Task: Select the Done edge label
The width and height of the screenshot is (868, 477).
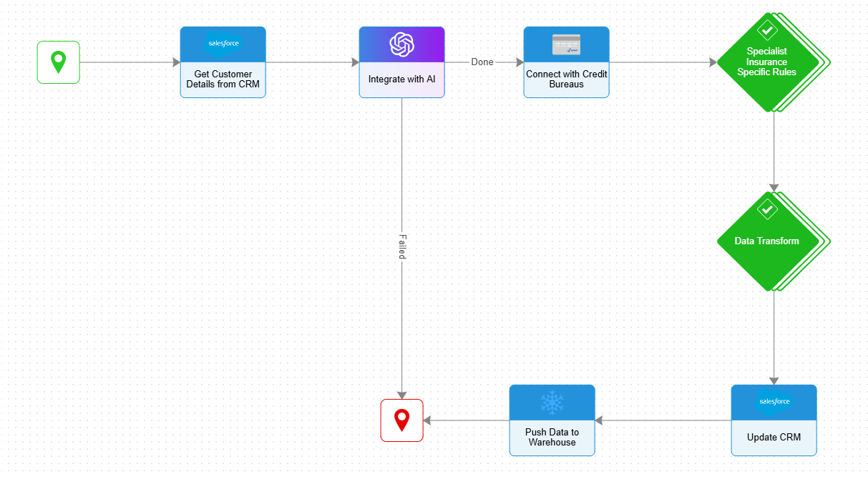Action: pyautogui.click(x=482, y=62)
